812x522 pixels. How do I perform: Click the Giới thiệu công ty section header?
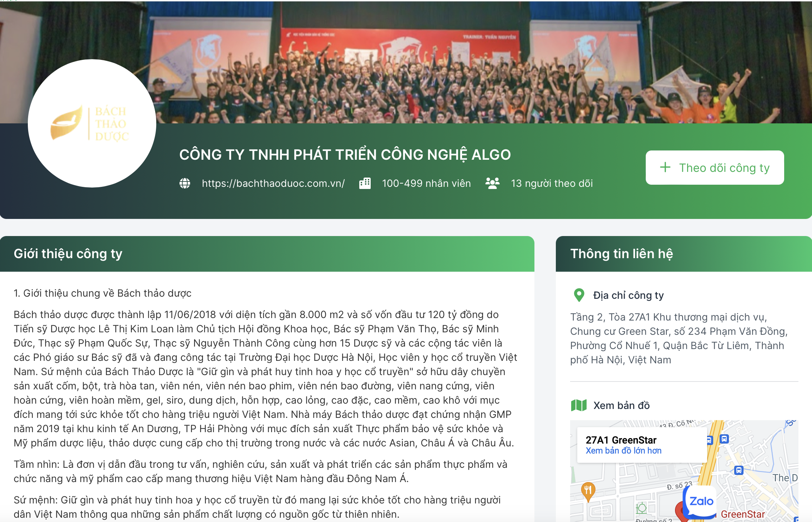[267, 254]
